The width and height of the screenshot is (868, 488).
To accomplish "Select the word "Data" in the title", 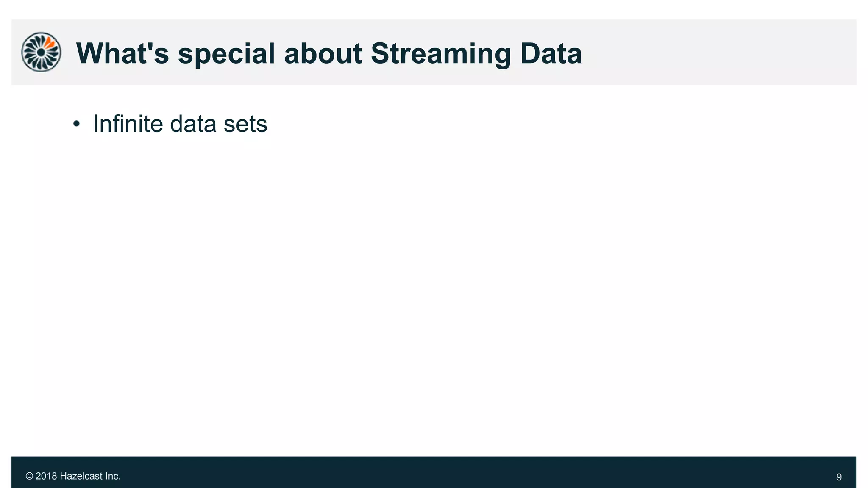I will click(551, 53).
